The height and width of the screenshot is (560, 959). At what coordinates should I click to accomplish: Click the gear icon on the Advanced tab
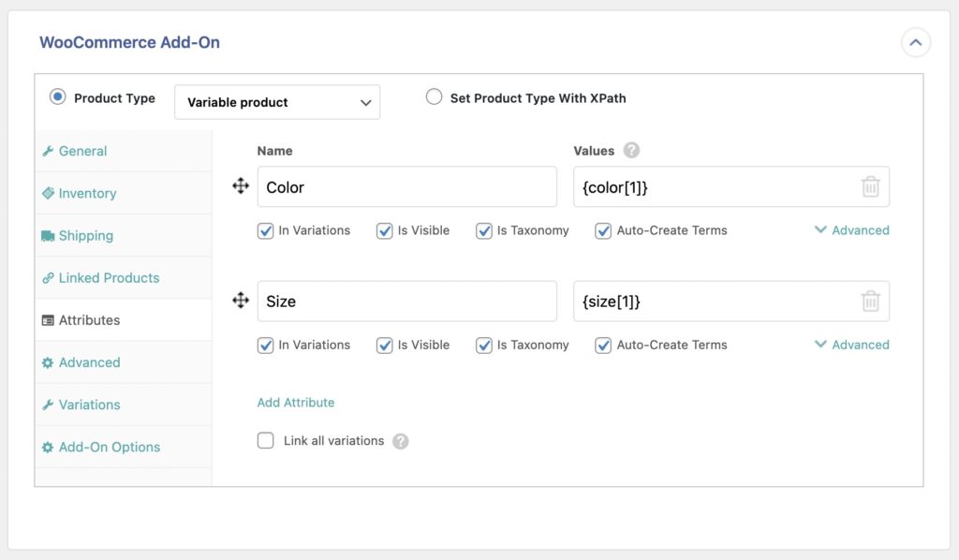point(50,362)
